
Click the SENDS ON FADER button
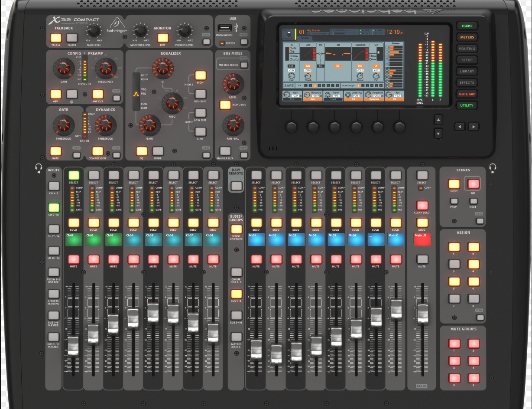pos(236,229)
